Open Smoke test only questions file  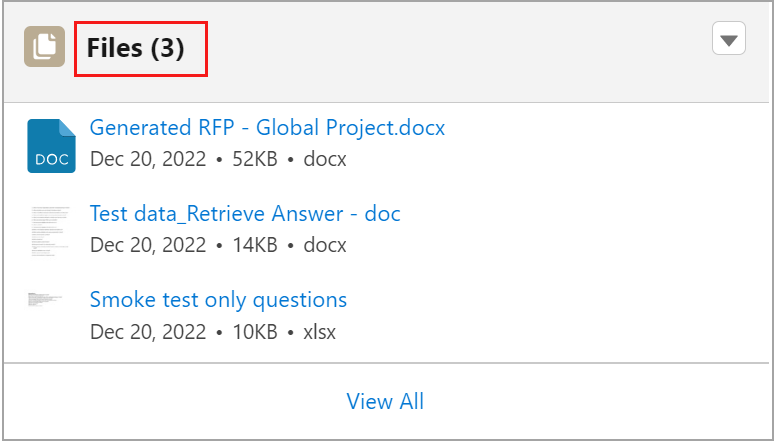tap(218, 300)
